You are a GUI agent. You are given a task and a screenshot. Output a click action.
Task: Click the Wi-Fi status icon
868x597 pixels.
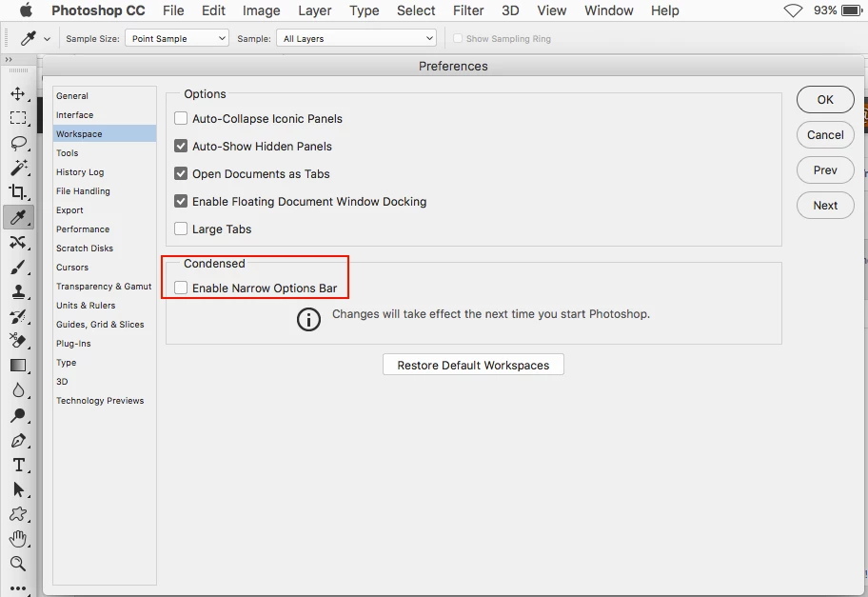(x=793, y=10)
